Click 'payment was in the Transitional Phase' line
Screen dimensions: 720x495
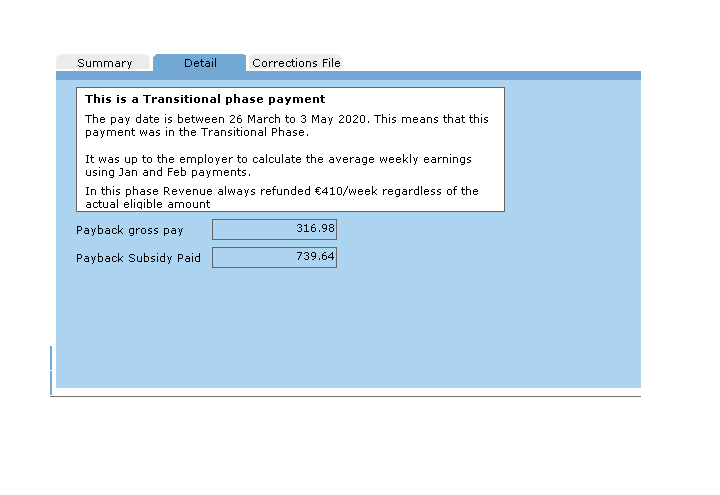pos(196,132)
